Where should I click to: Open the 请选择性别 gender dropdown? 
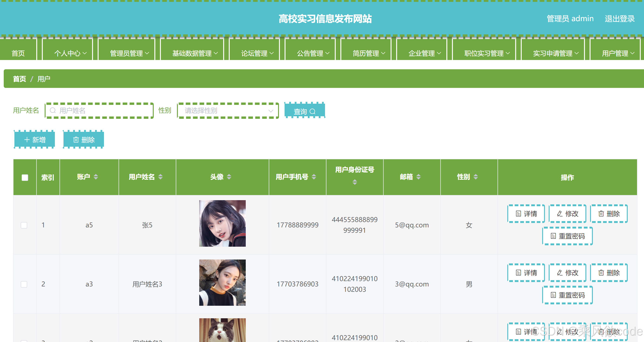[228, 110]
